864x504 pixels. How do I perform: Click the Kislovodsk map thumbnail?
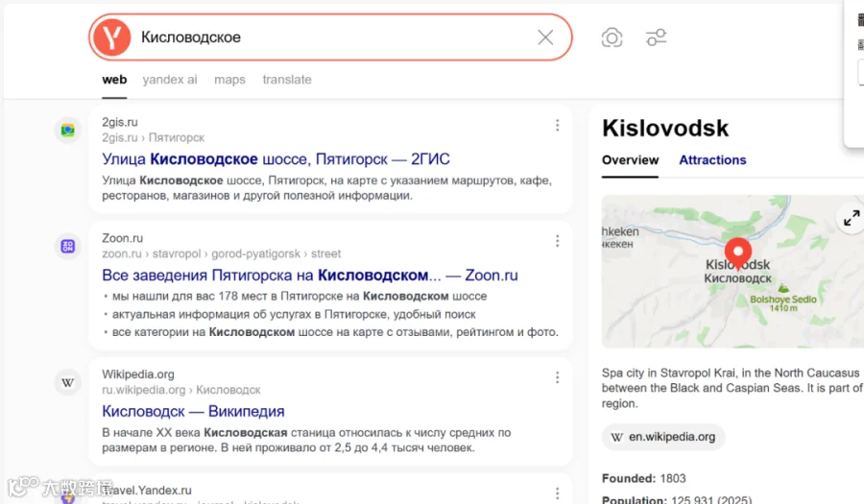point(732,271)
